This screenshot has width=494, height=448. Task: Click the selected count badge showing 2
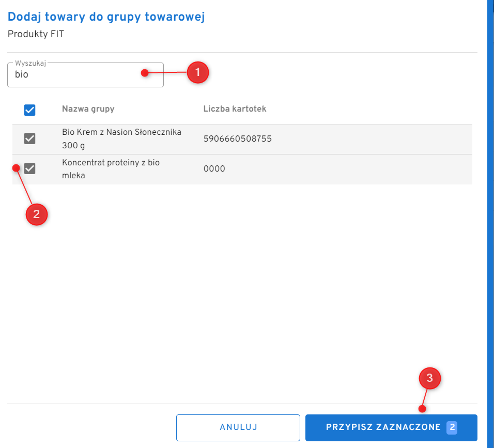pyautogui.click(x=452, y=427)
